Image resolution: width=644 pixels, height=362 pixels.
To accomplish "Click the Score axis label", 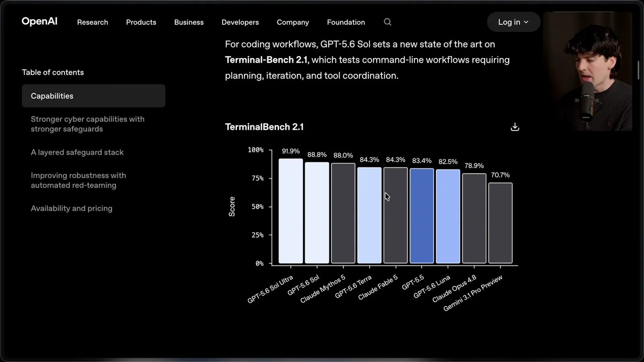I will click(x=232, y=207).
